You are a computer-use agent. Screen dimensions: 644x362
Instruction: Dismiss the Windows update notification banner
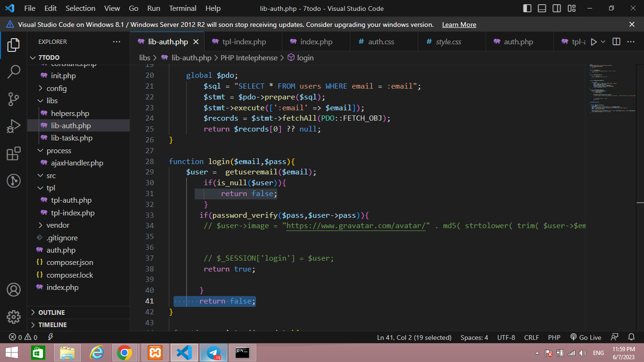tap(632, 25)
